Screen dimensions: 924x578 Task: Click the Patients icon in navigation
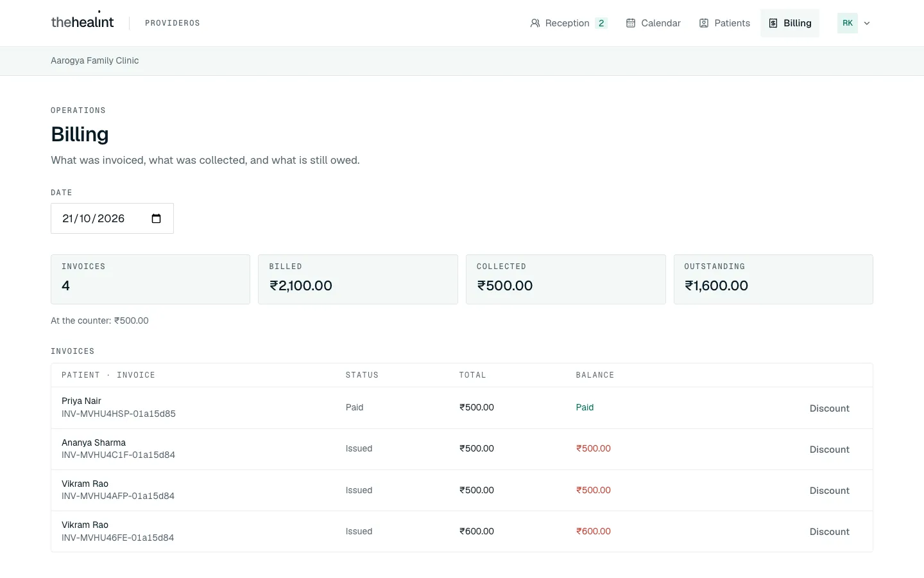coord(704,23)
